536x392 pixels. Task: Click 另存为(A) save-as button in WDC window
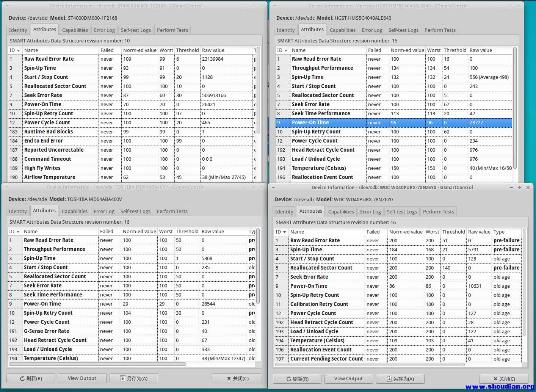pyautogui.click(x=400, y=379)
